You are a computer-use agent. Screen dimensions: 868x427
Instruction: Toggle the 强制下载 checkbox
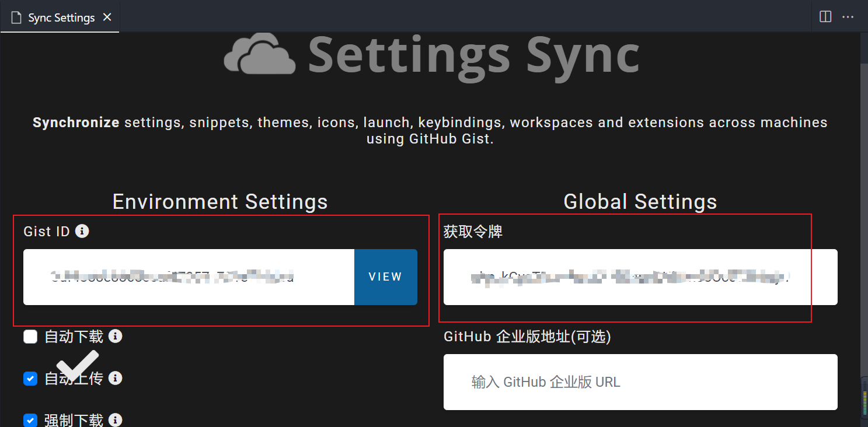[30, 420]
